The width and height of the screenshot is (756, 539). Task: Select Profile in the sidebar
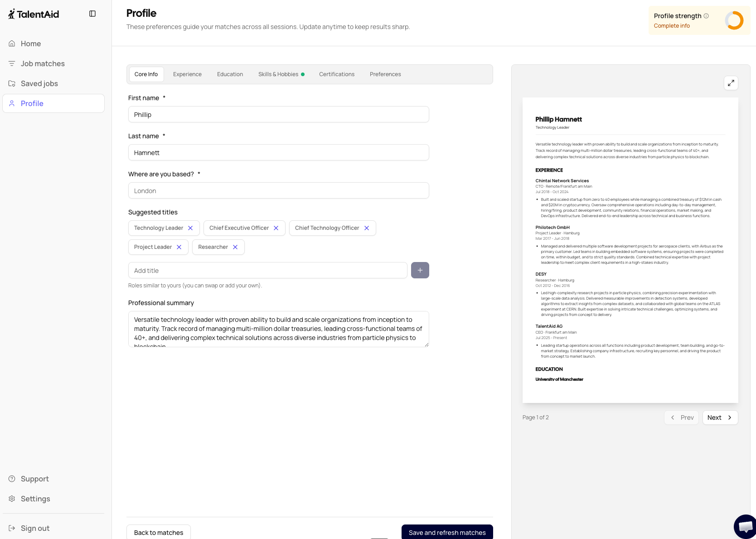pyautogui.click(x=53, y=103)
